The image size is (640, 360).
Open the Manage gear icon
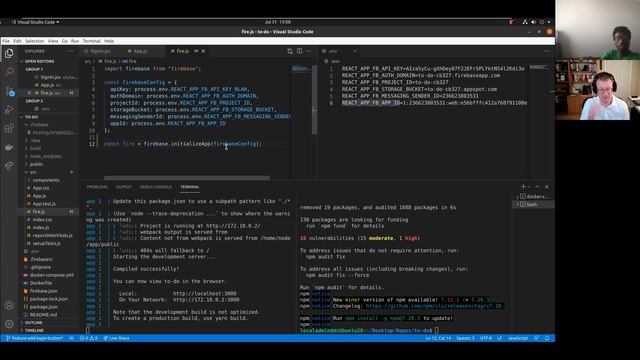[x=9, y=324]
